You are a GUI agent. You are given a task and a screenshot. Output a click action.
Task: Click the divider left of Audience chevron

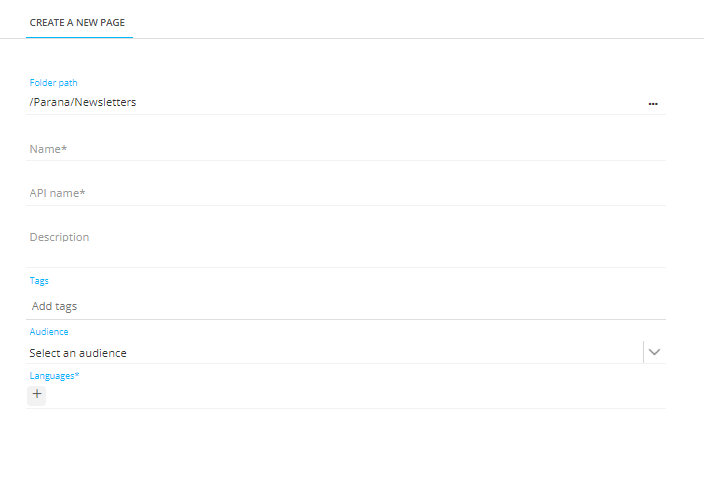click(643, 352)
